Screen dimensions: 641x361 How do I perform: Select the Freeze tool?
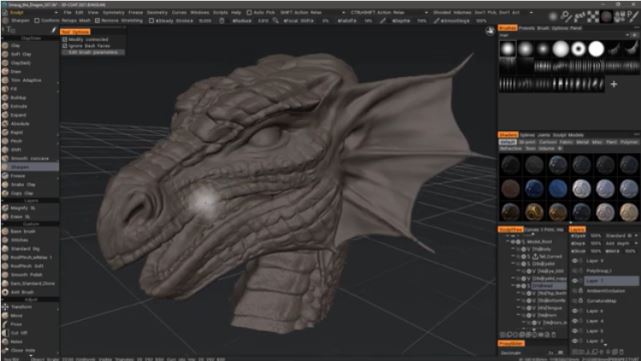[18, 176]
